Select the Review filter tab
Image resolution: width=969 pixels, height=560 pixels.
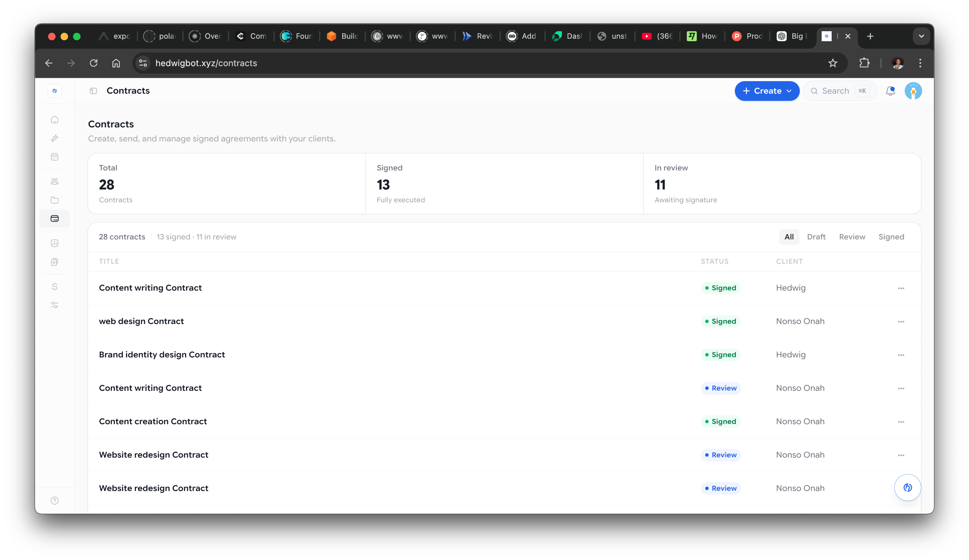[852, 237]
